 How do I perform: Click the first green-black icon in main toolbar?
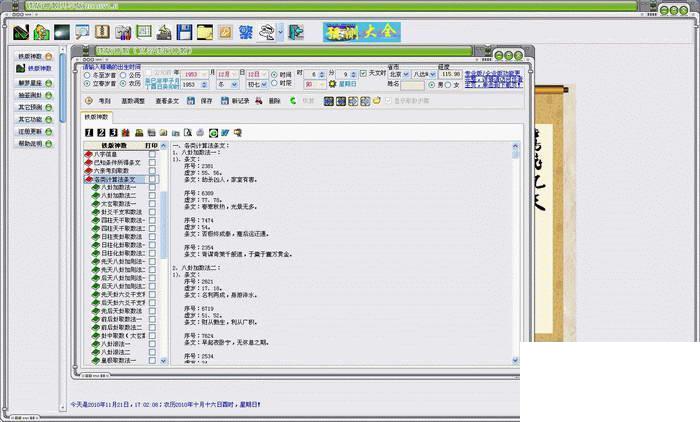tap(21, 32)
